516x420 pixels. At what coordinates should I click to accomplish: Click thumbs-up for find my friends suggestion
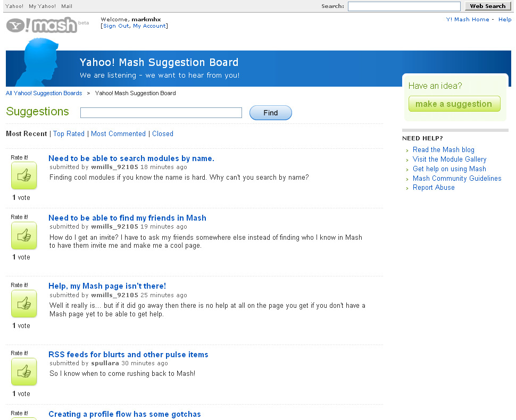coord(24,236)
